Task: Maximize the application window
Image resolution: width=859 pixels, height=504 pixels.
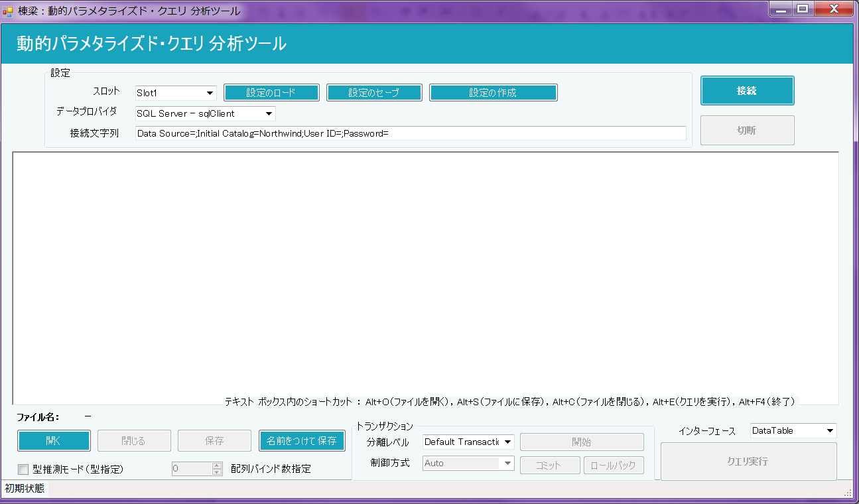Action: (803, 9)
